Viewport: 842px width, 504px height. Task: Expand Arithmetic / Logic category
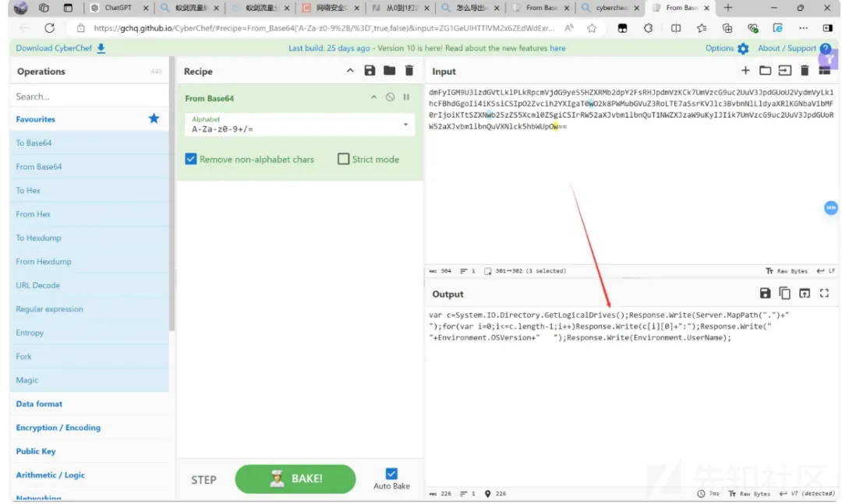[89, 474]
